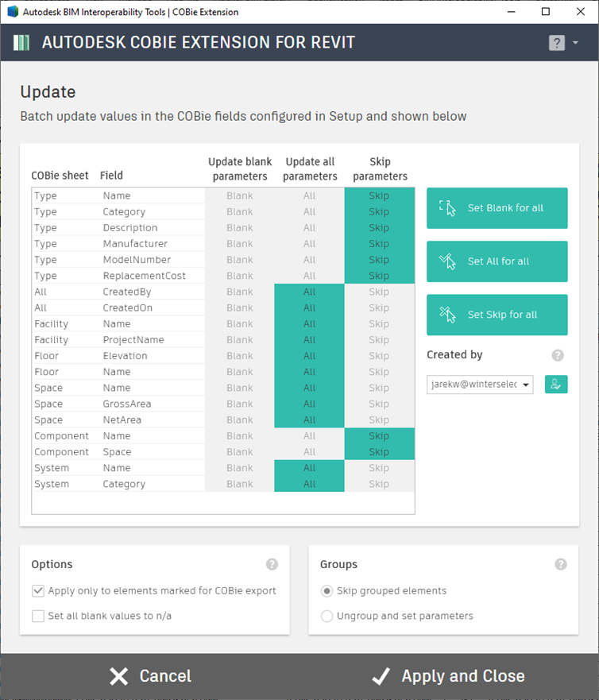This screenshot has height=700, width=599.
Task: Click the COBie sheet column header
Action: click(x=60, y=176)
